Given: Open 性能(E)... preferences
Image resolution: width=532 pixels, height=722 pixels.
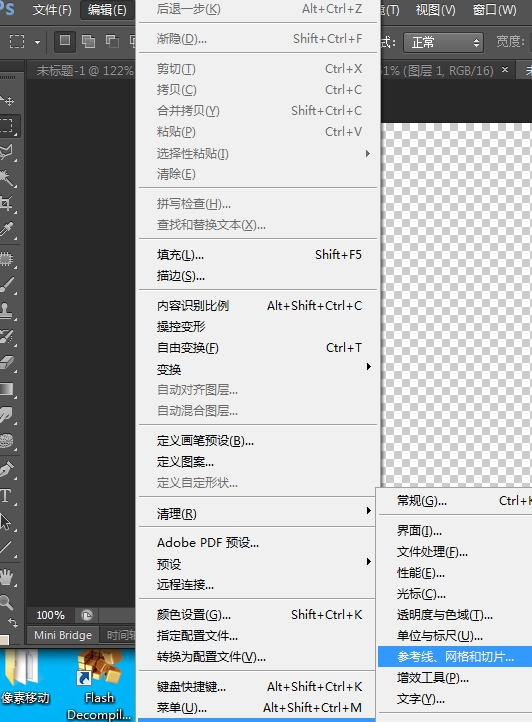Looking at the screenshot, I should tap(455, 573).
